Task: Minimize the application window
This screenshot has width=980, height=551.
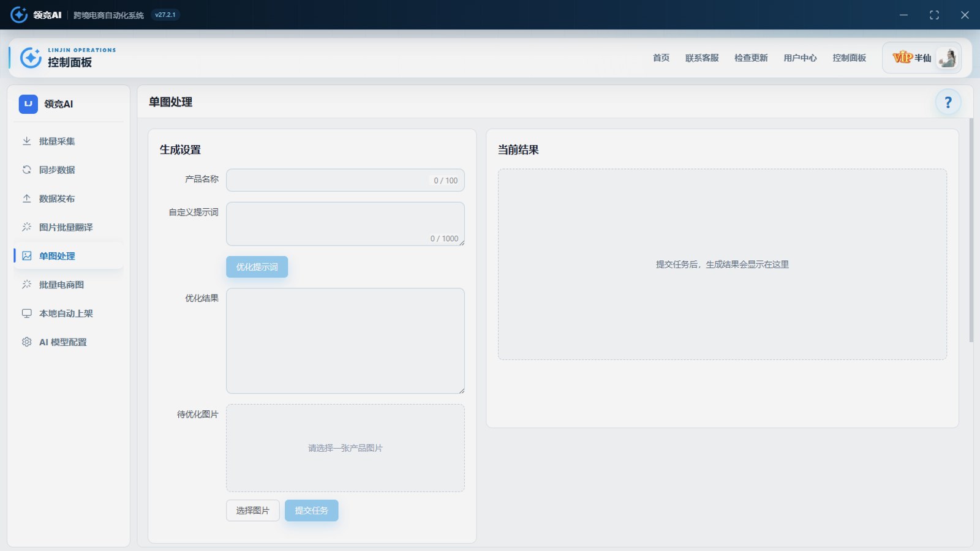Action: point(903,15)
